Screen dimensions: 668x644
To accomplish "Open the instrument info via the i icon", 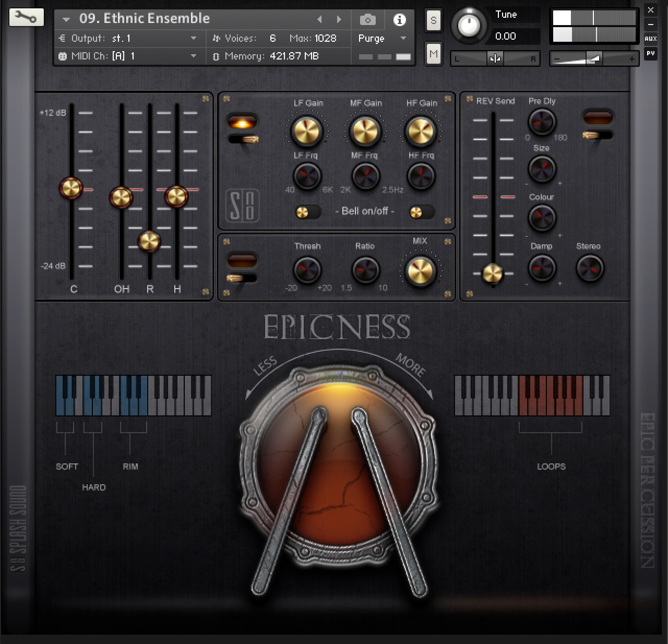I will tap(400, 19).
